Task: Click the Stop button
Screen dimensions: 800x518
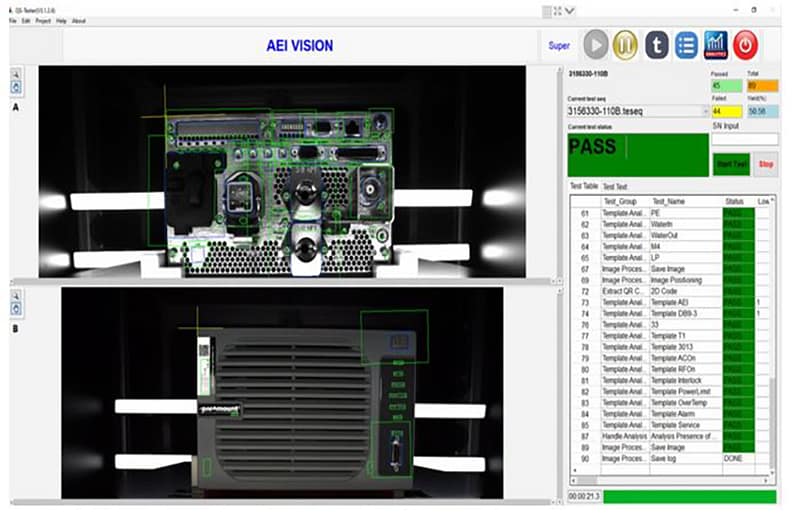Action: [x=766, y=163]
